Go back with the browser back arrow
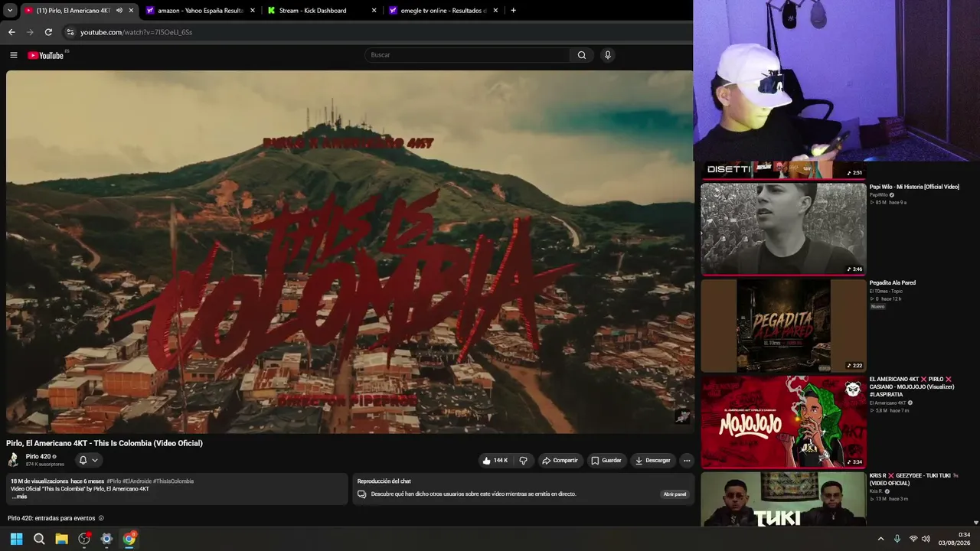 pyautogui.click(x=11, y=32)
